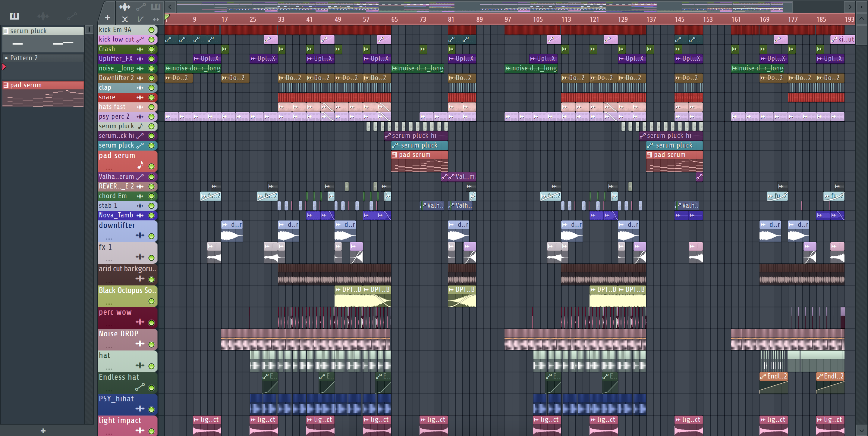The image size is (868, 436).
Task: Click audio icon on light impact track
Action: pos(140,430)
